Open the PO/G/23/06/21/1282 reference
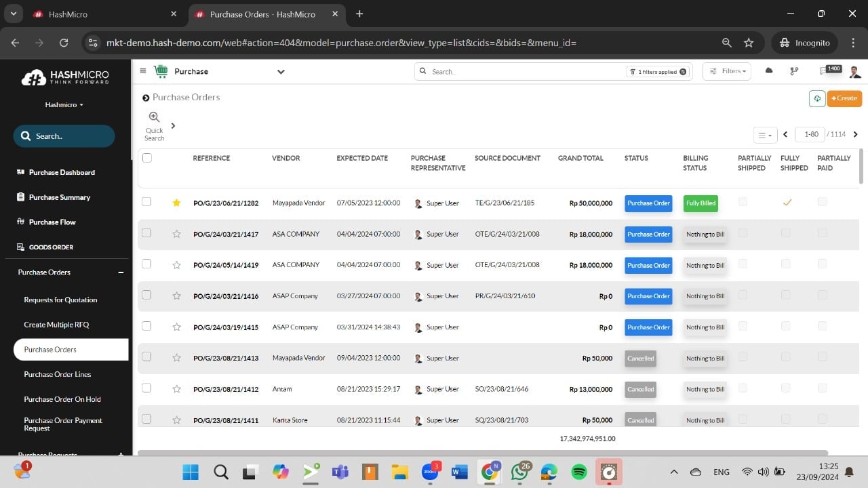The width and height of the screenshot is (868, 488). [226, 203]
